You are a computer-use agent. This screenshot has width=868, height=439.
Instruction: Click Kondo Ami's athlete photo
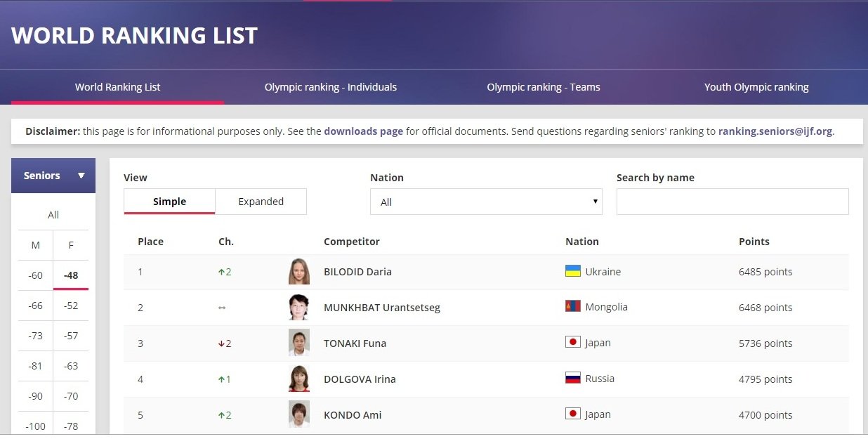click(x=298, y=414)
